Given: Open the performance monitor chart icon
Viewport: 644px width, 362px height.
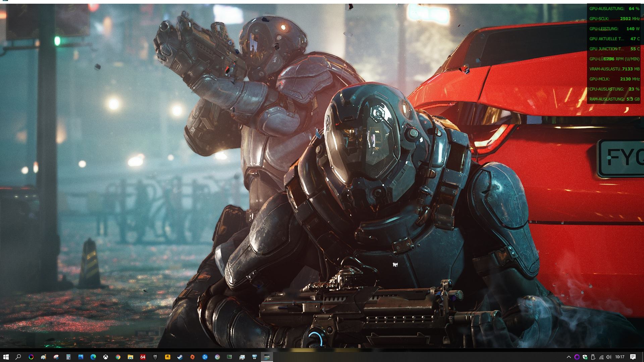Looking at the screenshot, I should click(242, 357).
